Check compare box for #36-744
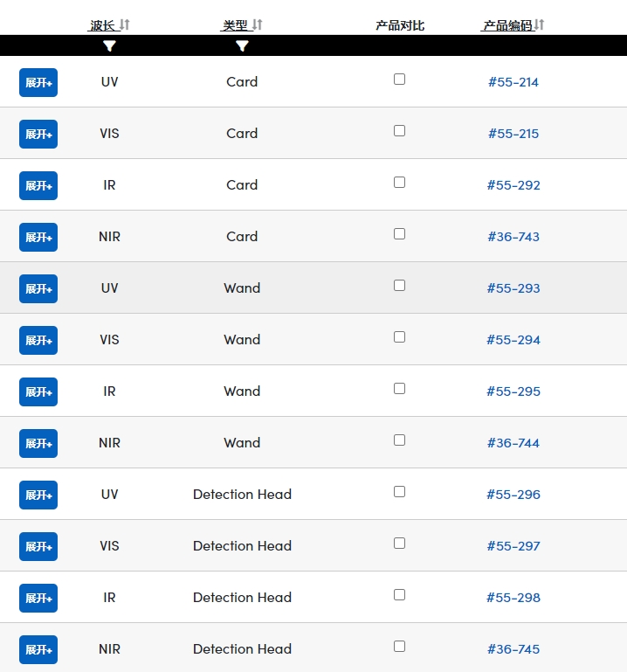 tap(400, 440)
